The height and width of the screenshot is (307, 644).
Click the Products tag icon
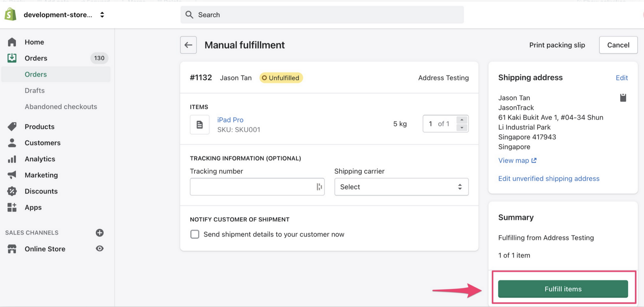(12, 127)
